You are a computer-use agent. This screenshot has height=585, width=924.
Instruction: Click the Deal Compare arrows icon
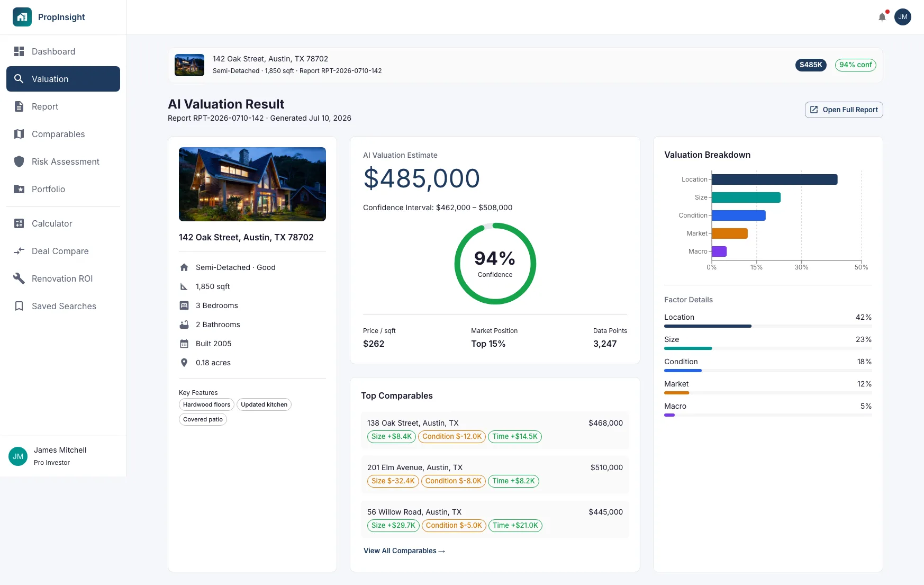tap(19, 251)
